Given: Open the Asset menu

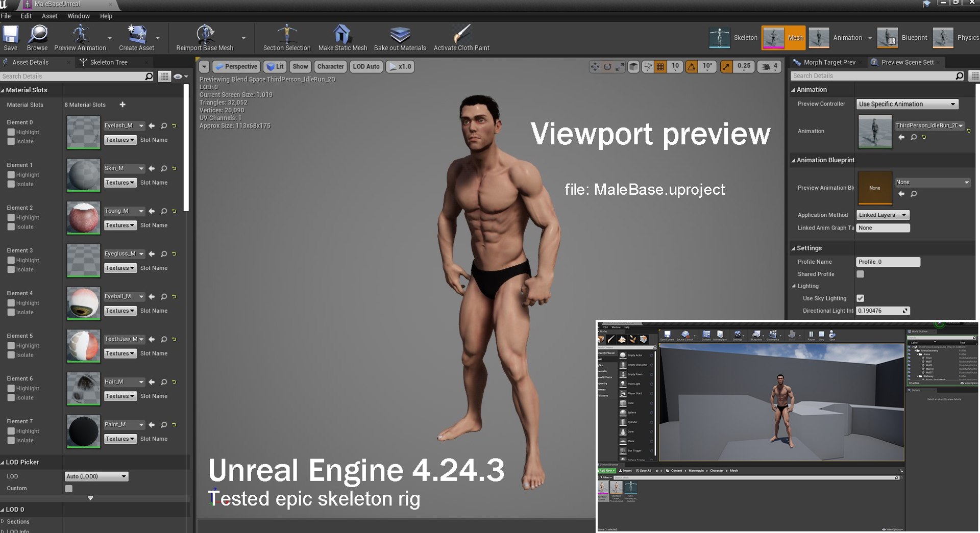Looking at the screenshot, I should click(x=50, y=16).
